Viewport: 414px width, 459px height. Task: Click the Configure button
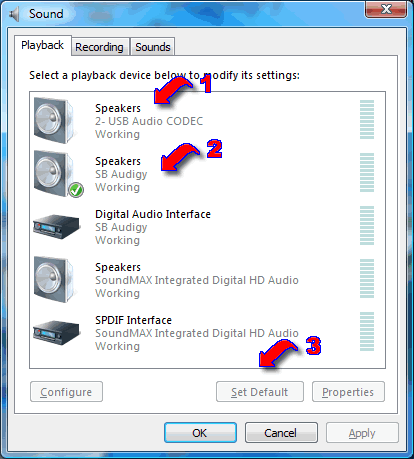point(66,392)
